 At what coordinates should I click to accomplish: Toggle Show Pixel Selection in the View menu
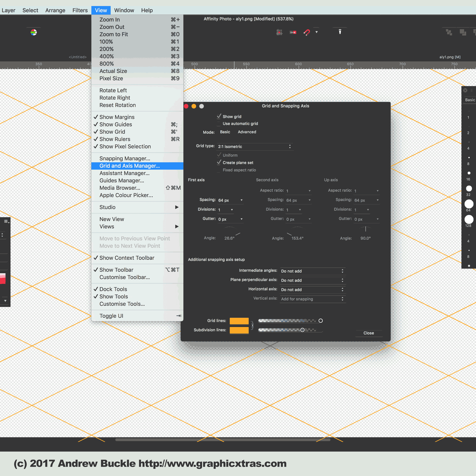[x=137, y=147]
